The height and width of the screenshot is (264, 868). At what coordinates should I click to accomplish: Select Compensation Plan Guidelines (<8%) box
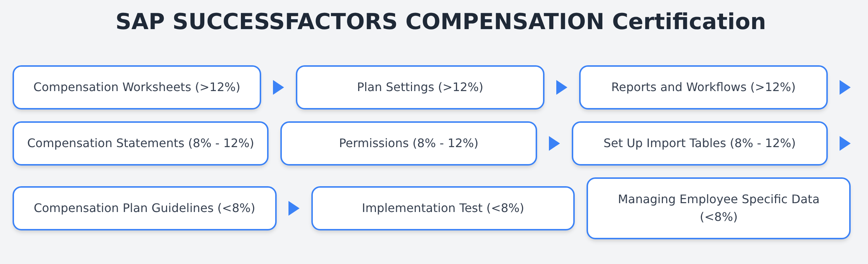tap(145, 208)
